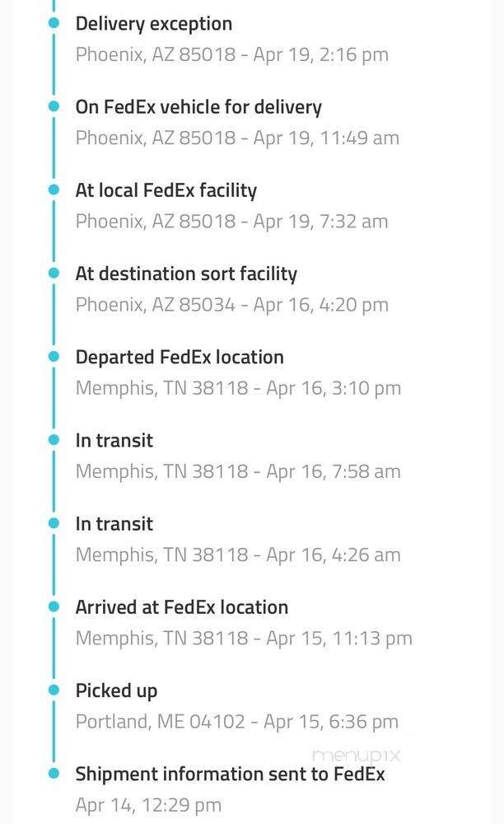The image size is (504, 824).
Task: Click the Departed FedEx location timeline dot
Action: click(54, 356)
